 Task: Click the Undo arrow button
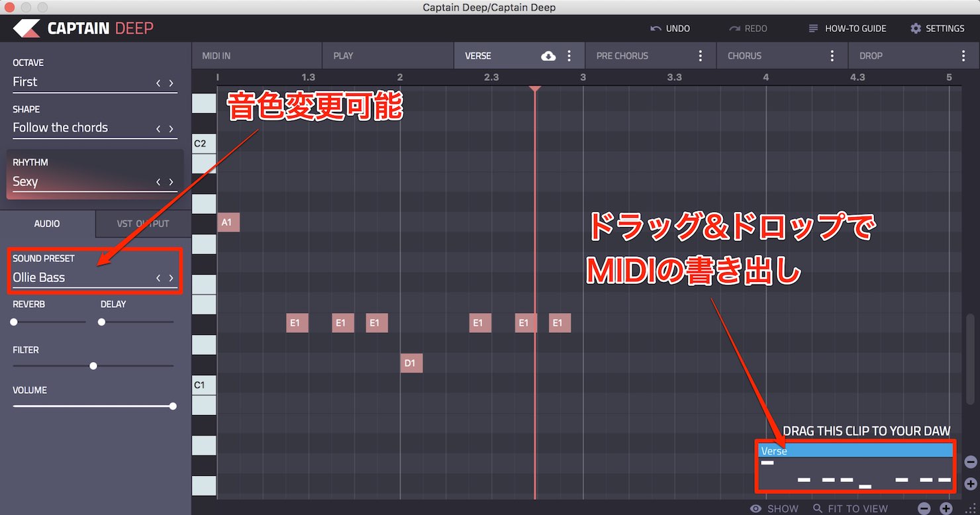click(670, 28)
